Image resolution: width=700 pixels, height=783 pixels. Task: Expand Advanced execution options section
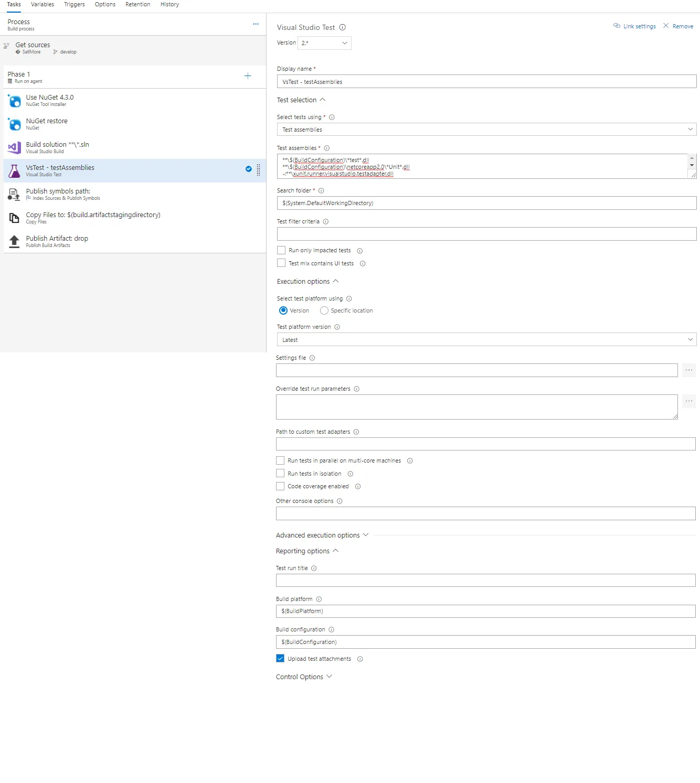(322, 535)
